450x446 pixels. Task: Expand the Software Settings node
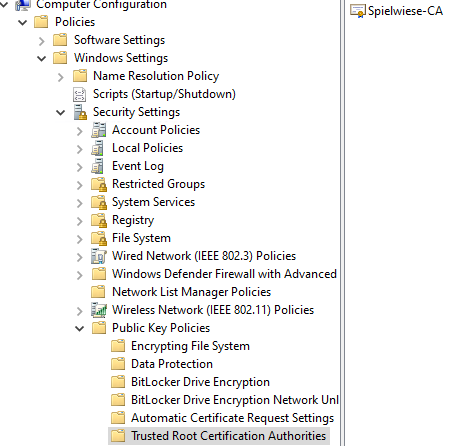[x=42, y=41]
